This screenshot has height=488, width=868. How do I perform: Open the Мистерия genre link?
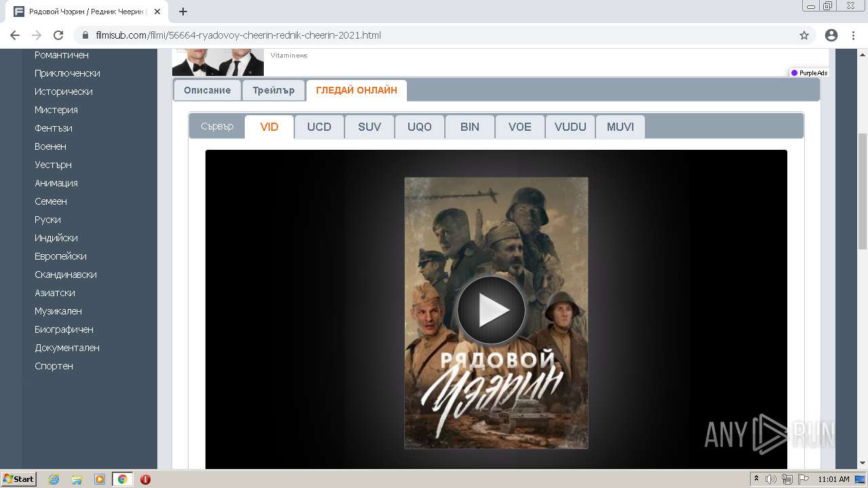[x=56, y=110]
